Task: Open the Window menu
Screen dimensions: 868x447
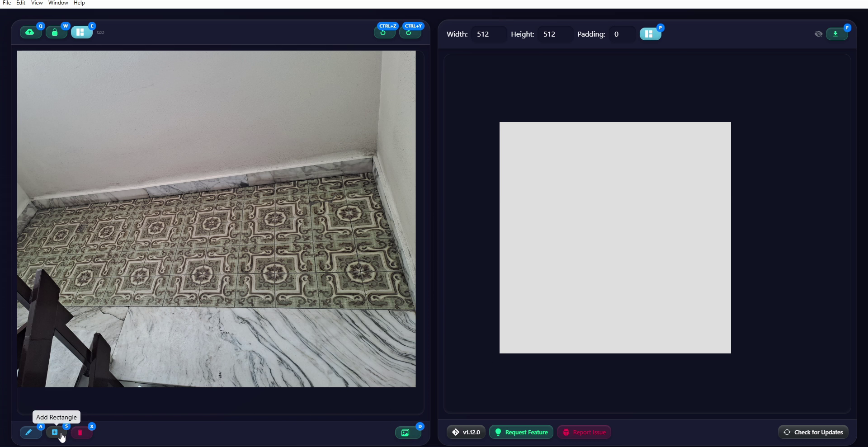Action: (58, 3)
